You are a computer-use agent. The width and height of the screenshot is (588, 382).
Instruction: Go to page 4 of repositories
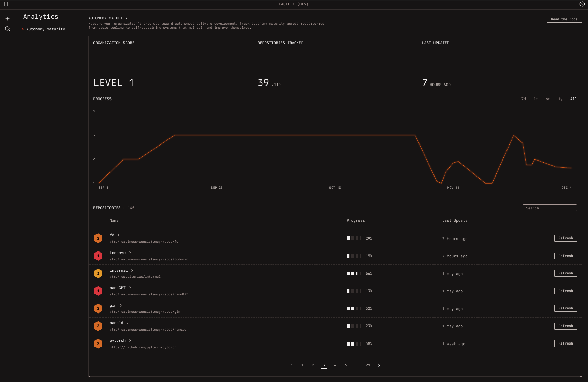[x=335, y=365]
